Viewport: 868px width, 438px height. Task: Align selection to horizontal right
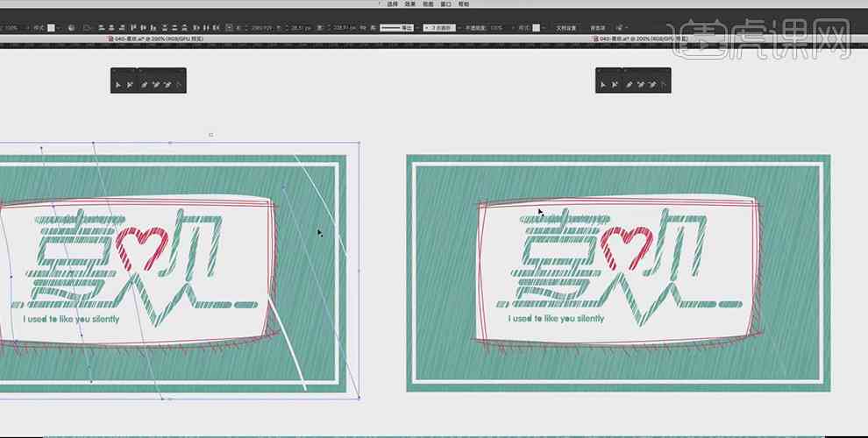[x=122, y=28]
